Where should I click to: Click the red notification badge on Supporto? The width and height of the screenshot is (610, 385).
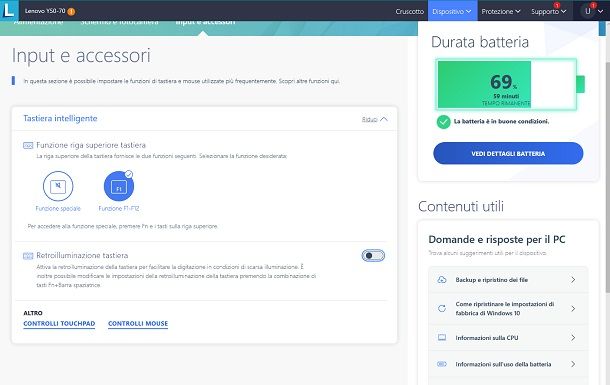[557, 5]
